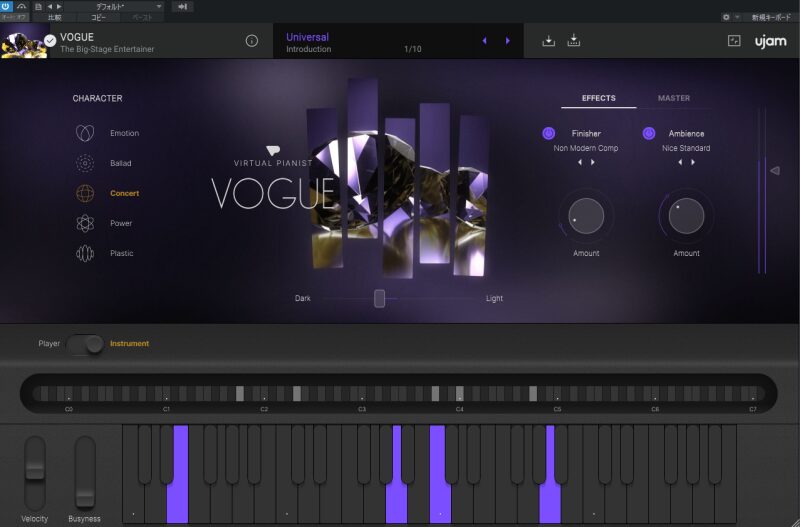The width and height of the screenshot is (800, 527).
Task: Disable the Ambience effect power button
Action: (x=649, y=133)
